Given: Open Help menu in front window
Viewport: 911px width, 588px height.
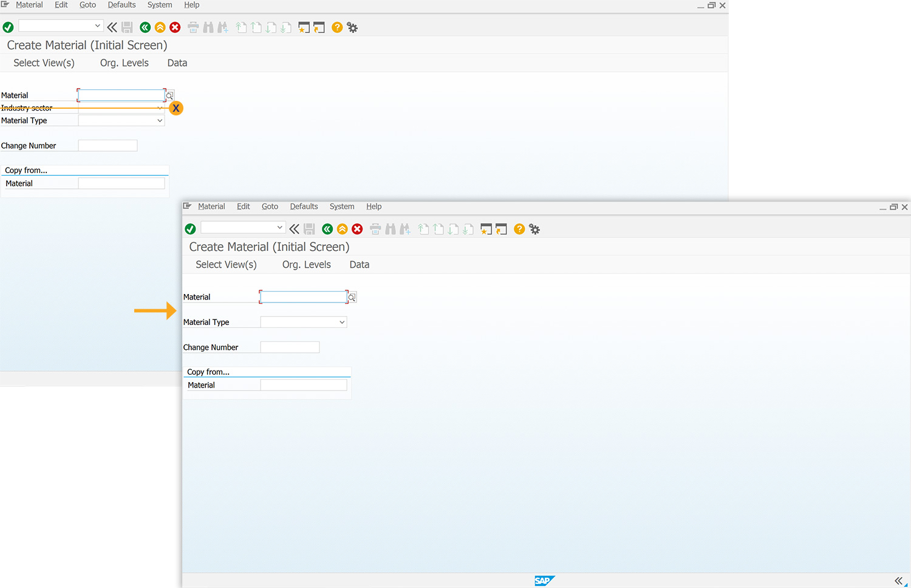Looking at the screenshot, I should click(x=374, y=207).
